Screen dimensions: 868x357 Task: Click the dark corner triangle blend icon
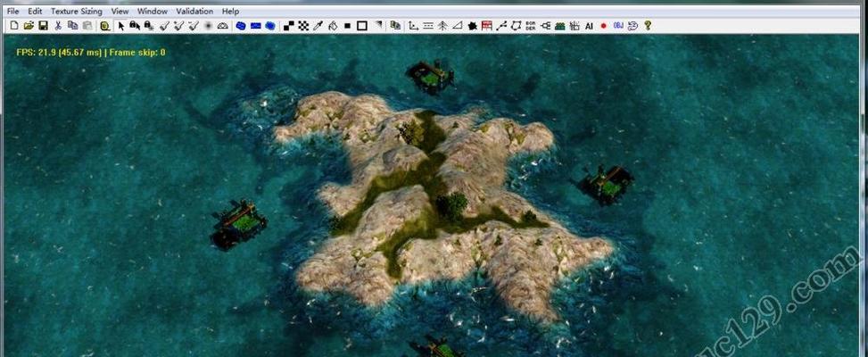[x=378, y=25]
